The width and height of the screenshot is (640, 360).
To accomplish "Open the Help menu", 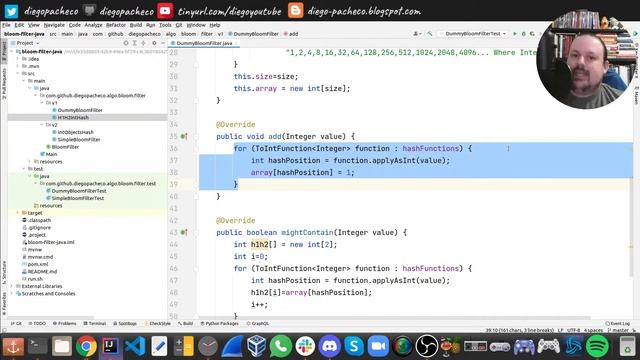I will click(x=215, y=25).
